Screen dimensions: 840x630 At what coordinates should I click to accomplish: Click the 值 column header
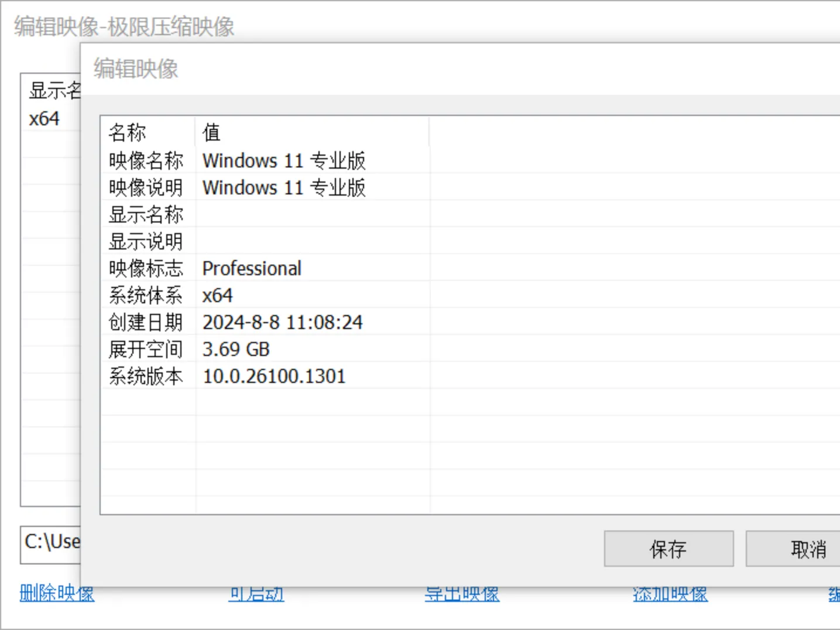click(x=211, y=132)
